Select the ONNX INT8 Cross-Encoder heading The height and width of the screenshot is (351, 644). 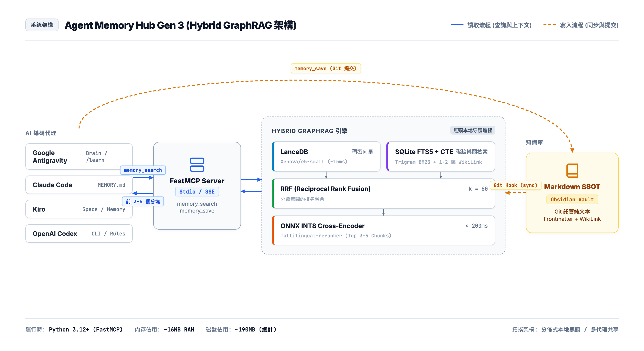point(322,226)
